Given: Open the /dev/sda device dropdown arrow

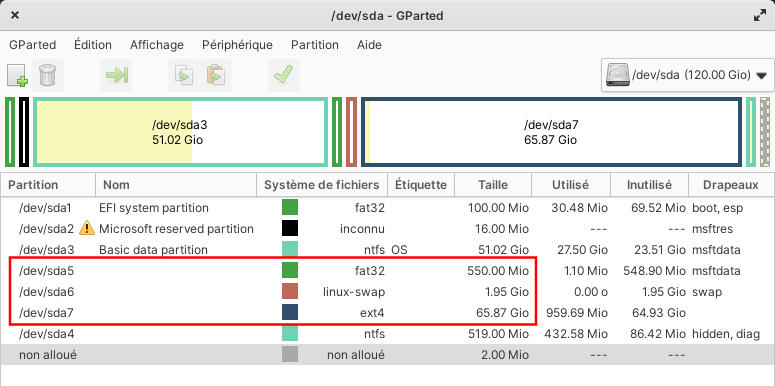Looking at the screenshot, I should coord(761,76).
